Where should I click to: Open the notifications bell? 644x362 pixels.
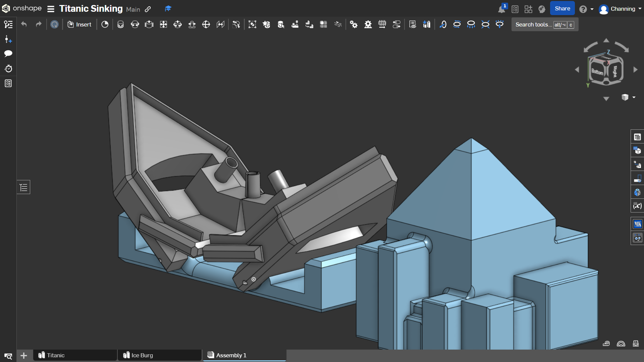pos(501,9)
